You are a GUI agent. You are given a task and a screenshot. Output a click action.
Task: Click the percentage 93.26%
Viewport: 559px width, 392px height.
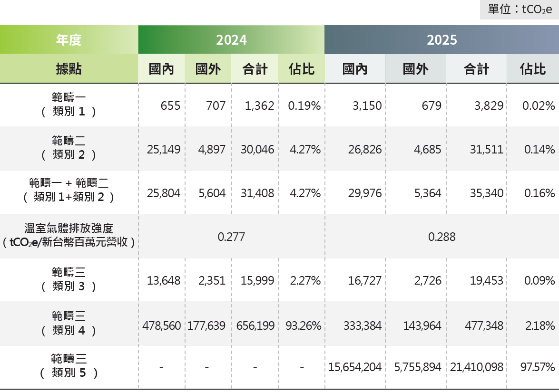point(304,326)
